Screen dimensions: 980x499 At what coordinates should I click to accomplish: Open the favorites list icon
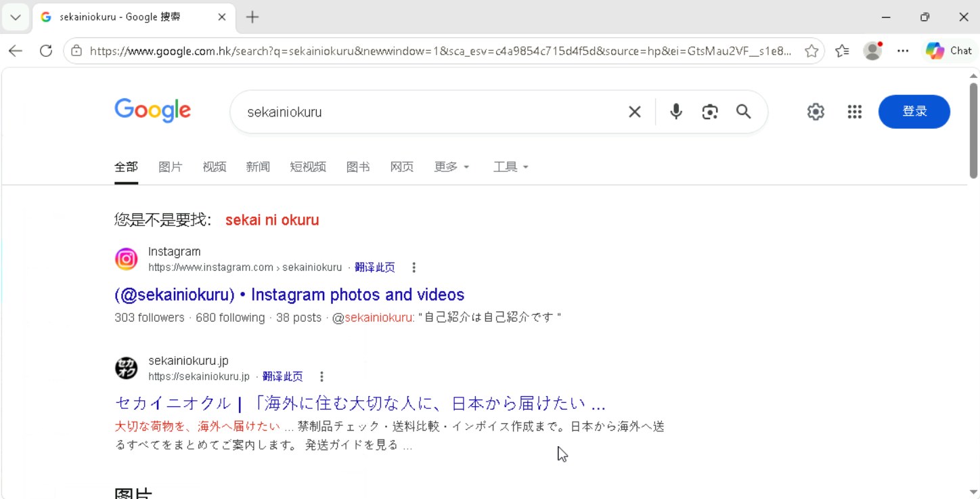(x=842, y=51)
